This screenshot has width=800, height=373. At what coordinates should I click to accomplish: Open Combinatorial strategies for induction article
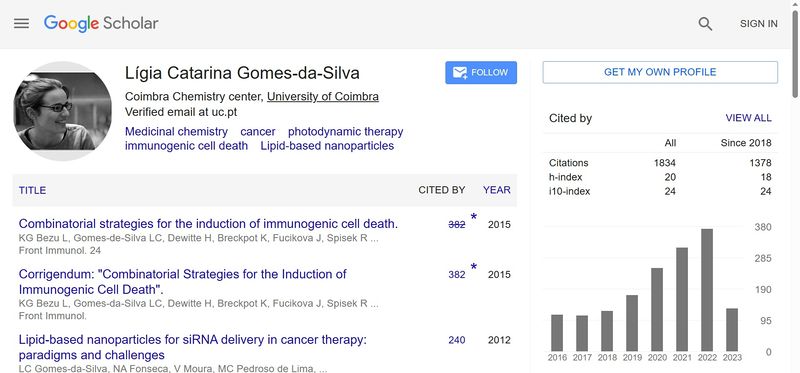pos(208,224)
